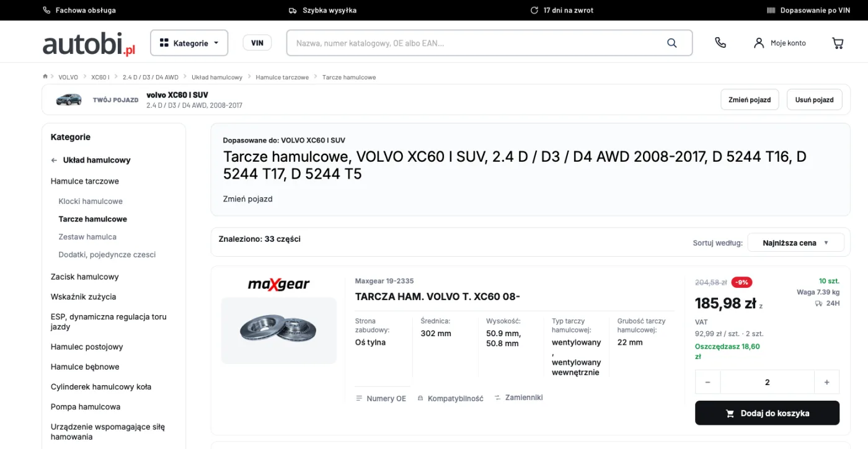The width and height of the screenshot is (868, 449).
Task: Open the brake disc product image
Action: (x=279, y=330)
